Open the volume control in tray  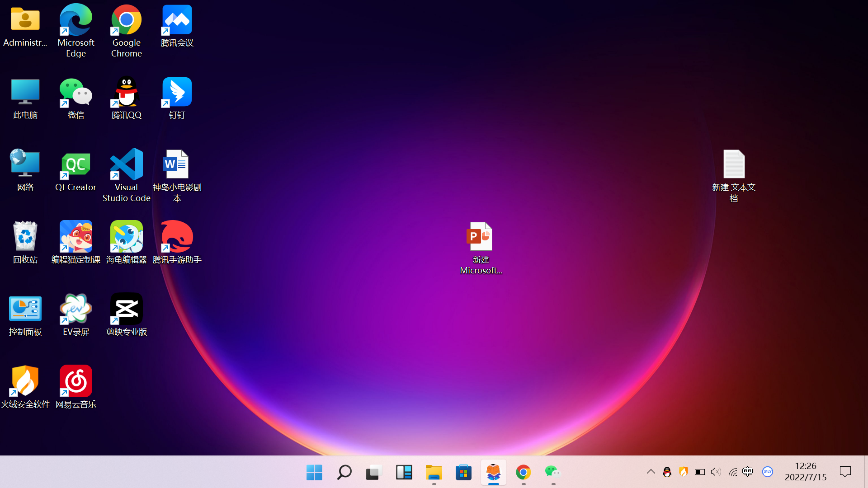[x=716, y=472]
